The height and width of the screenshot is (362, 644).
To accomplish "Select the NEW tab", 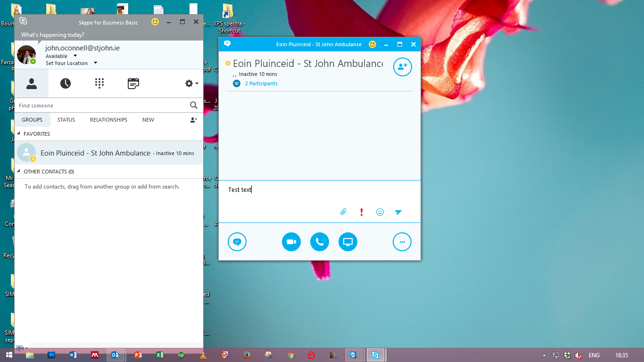I will click(x=148, y=120).
